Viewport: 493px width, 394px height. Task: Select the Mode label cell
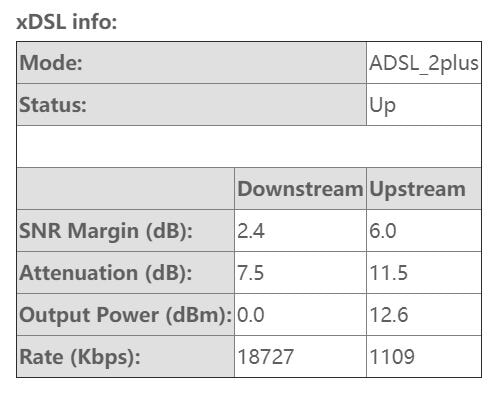tap(192, 63)
